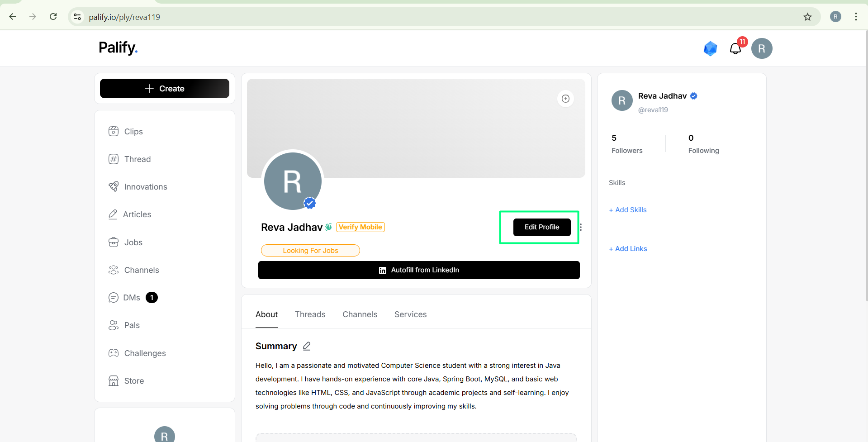The width and height of the screenshot is (868, 442).
Task: Click the waving hand icon beside name
Action: point(328,227)
